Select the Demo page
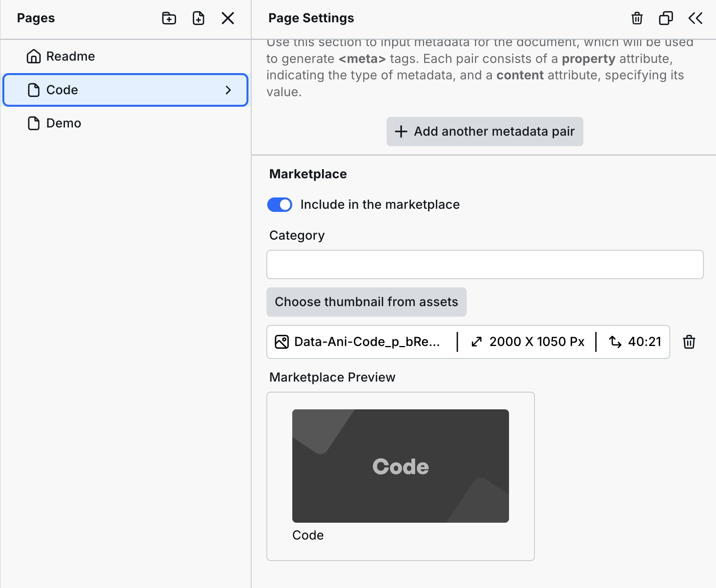This screenshot has height=588, width=716. pyautogui.click(x=125, y=123)
